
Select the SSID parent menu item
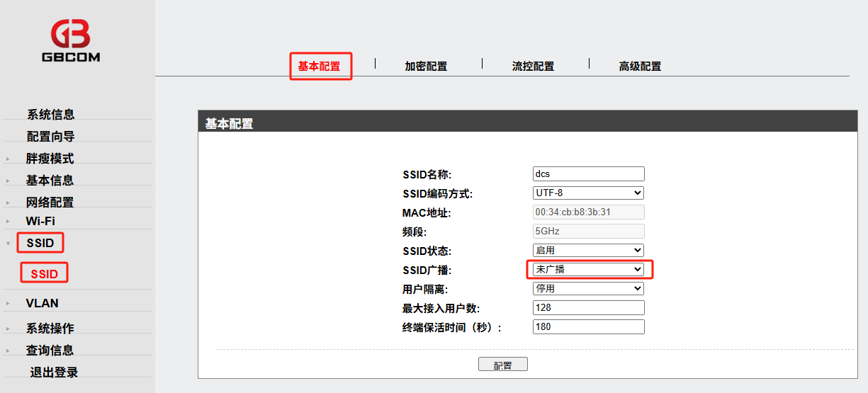40,243
